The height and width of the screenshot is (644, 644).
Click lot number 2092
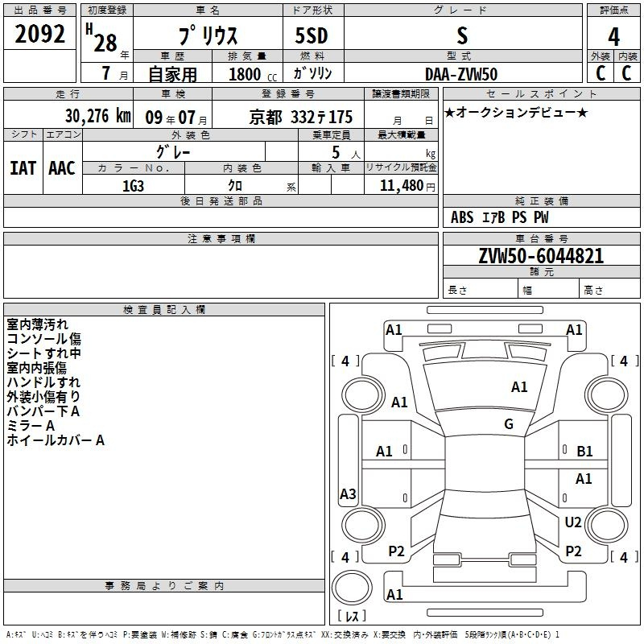40,35
